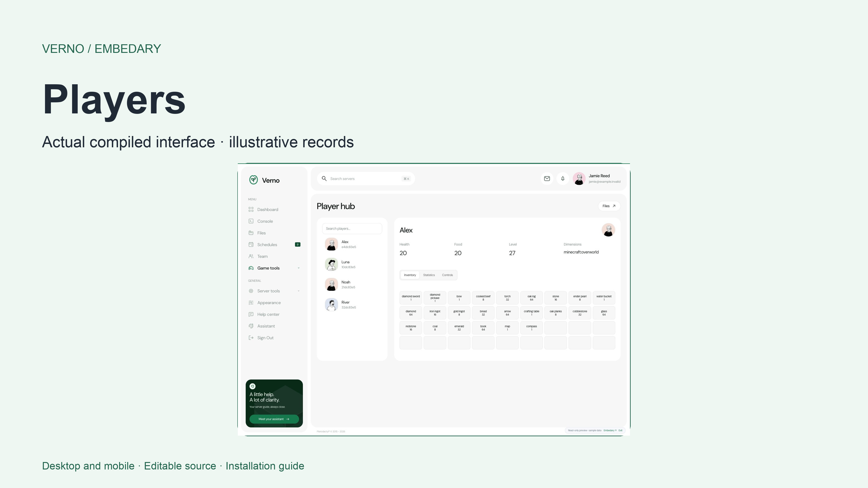Click the search magnifier icon
868x488 pixels.
(x=324, y=178)
